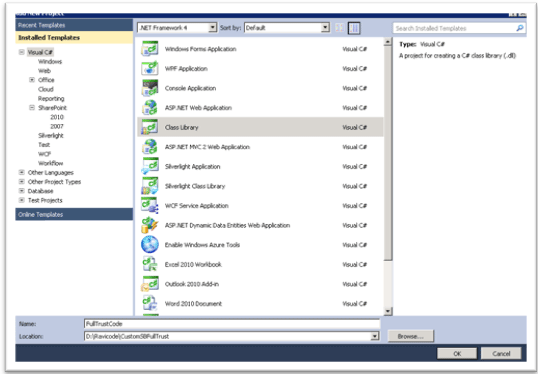
Task: Select SharePoint 2010 tree item
Action: (57, 117)
